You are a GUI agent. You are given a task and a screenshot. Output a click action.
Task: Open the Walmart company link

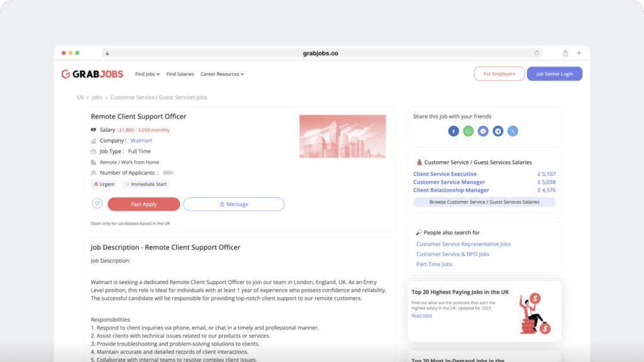click(x=141, y=141)
